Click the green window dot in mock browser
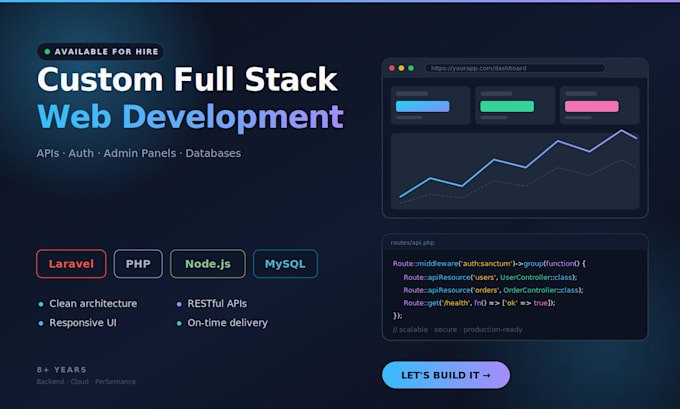 411,68
